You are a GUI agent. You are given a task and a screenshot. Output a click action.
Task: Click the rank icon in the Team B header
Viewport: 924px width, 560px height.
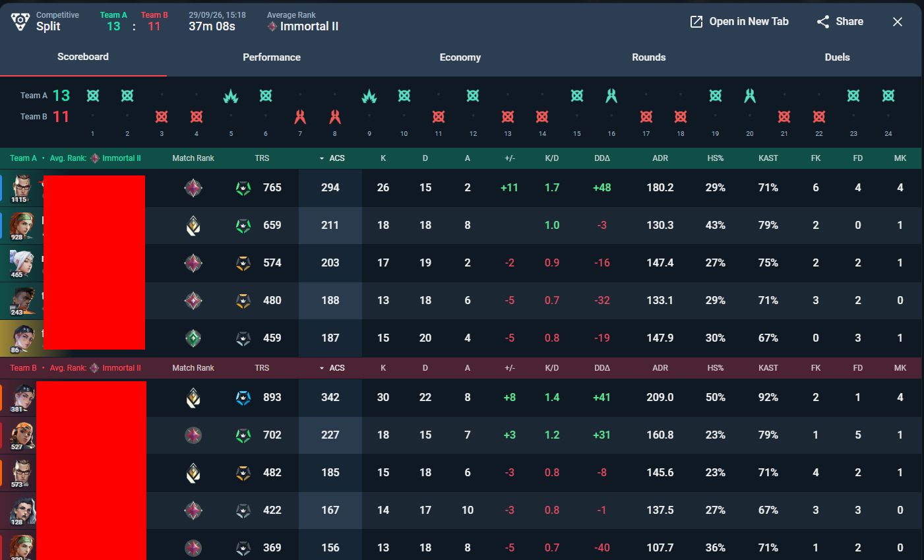(95, 368)
